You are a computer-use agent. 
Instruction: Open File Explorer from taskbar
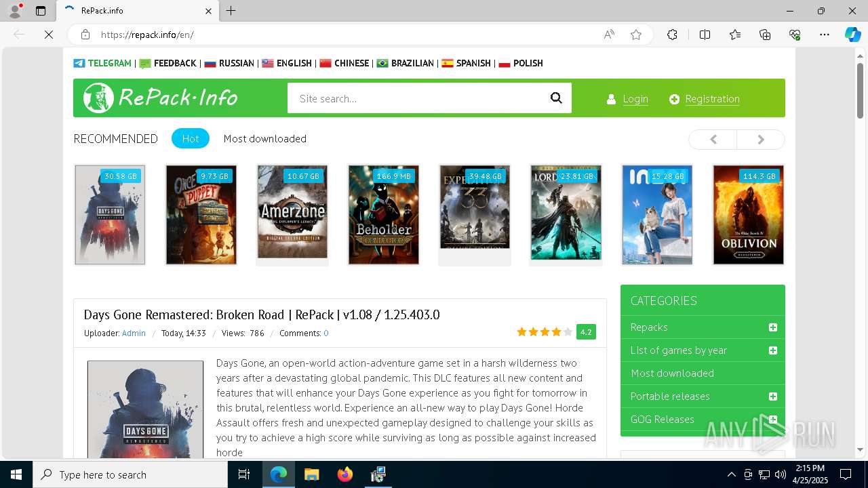(x=312, y=474)
